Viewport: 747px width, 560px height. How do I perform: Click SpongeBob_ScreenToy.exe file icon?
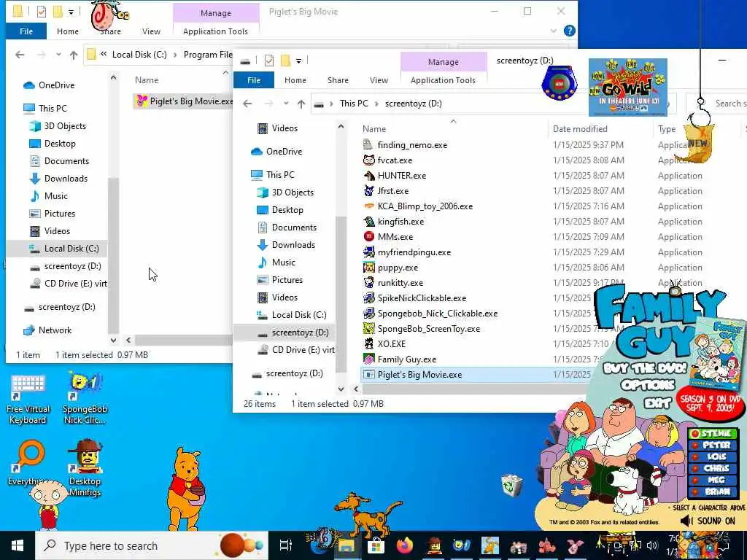tap(368, 329)
